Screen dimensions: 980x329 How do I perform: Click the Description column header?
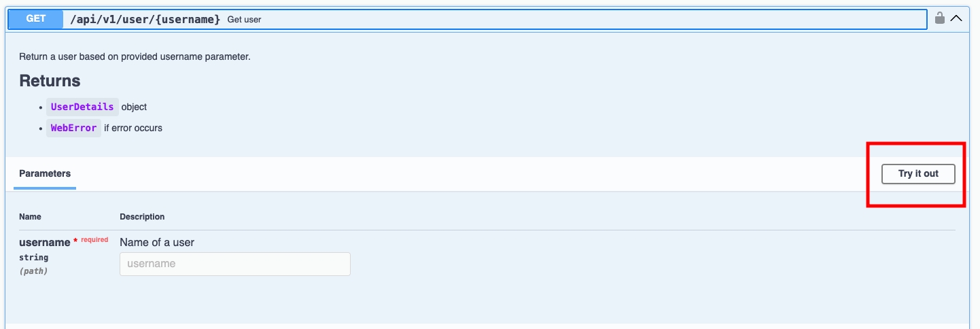(x=142, y=217)
